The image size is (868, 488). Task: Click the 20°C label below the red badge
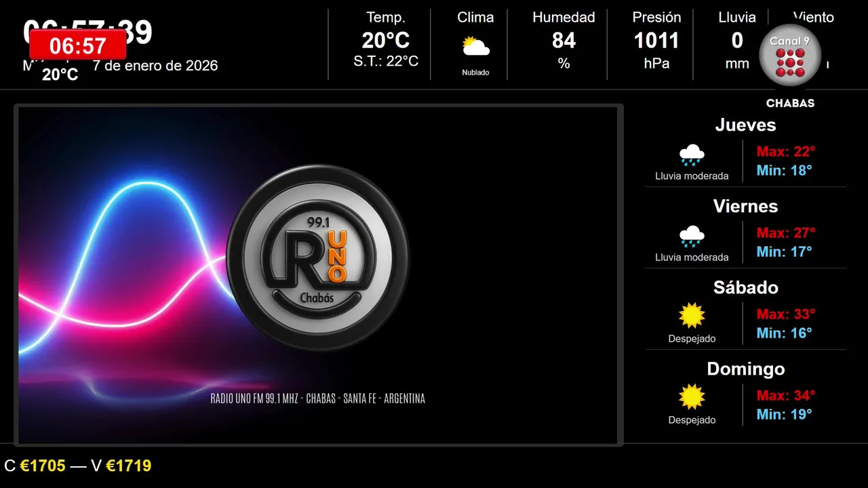pyautogui.click(x=60, y=75)
